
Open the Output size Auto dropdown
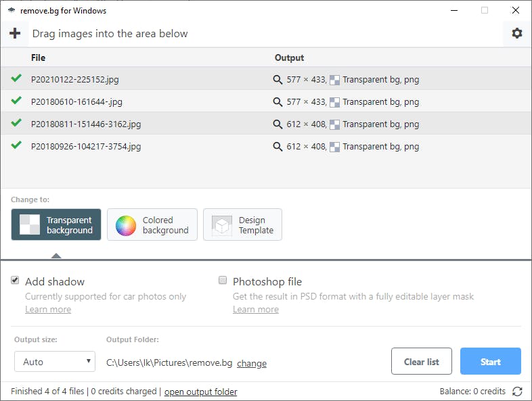(55, 362)
